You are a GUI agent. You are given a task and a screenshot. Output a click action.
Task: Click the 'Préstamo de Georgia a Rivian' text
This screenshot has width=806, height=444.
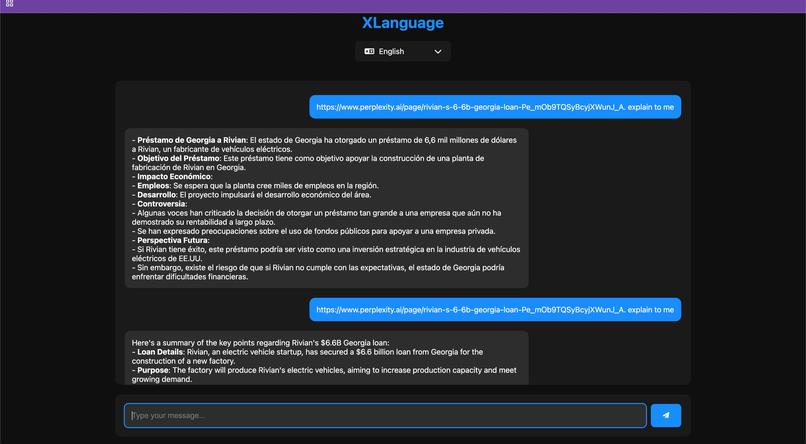[191, 140]
